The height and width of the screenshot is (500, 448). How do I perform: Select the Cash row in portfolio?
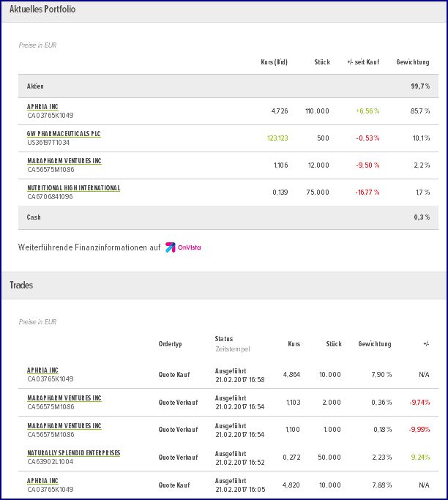(34, 217)
